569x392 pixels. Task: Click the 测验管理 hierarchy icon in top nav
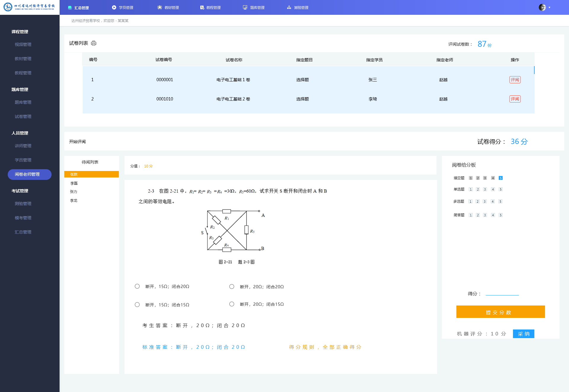(289, 7)
